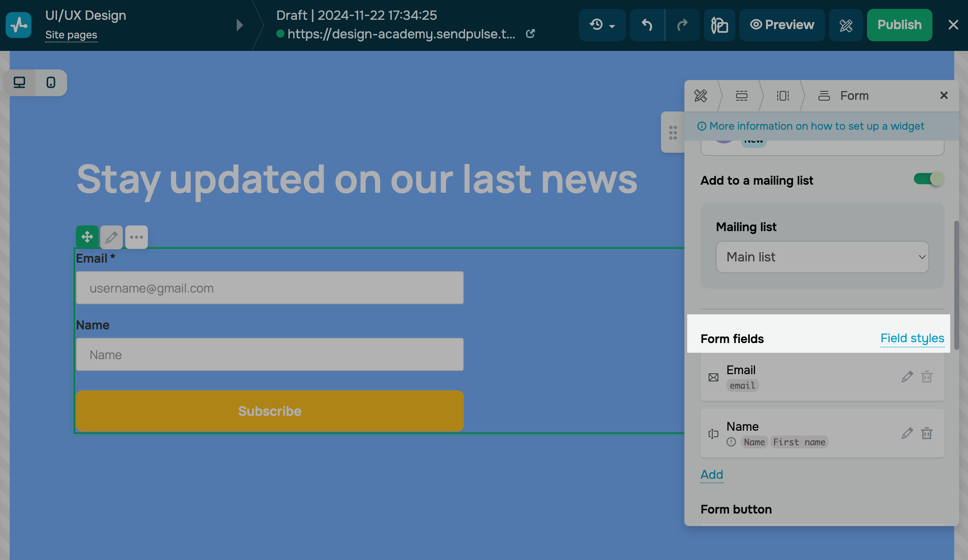Edit the Email form field
The width and height of the screenshot is (968, 560).
pos(907,377)
